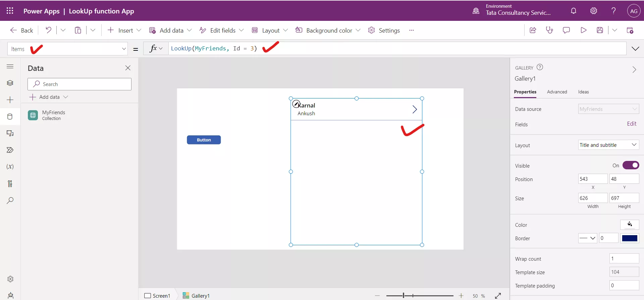644x300 pixels.
Task: Open the Insert menu
Action: 124,30
